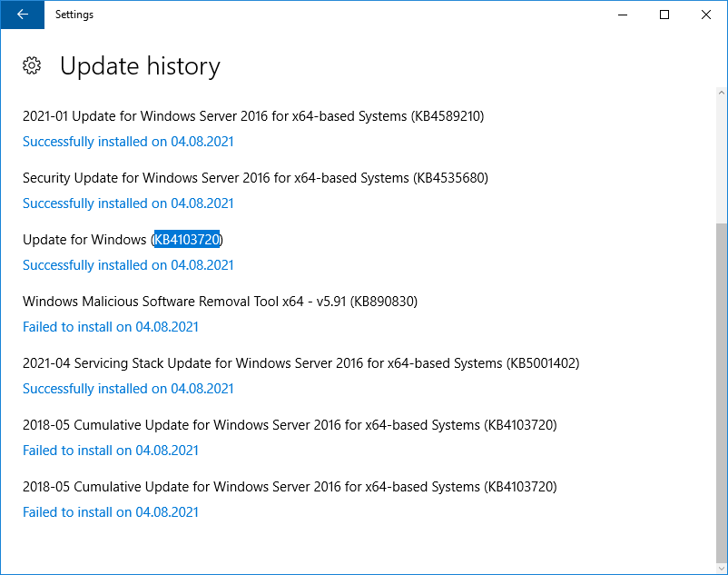The image size is (728, 575).
Task: Click the back arrow in the Settings title bar
Action: click(x=22, y=15)
